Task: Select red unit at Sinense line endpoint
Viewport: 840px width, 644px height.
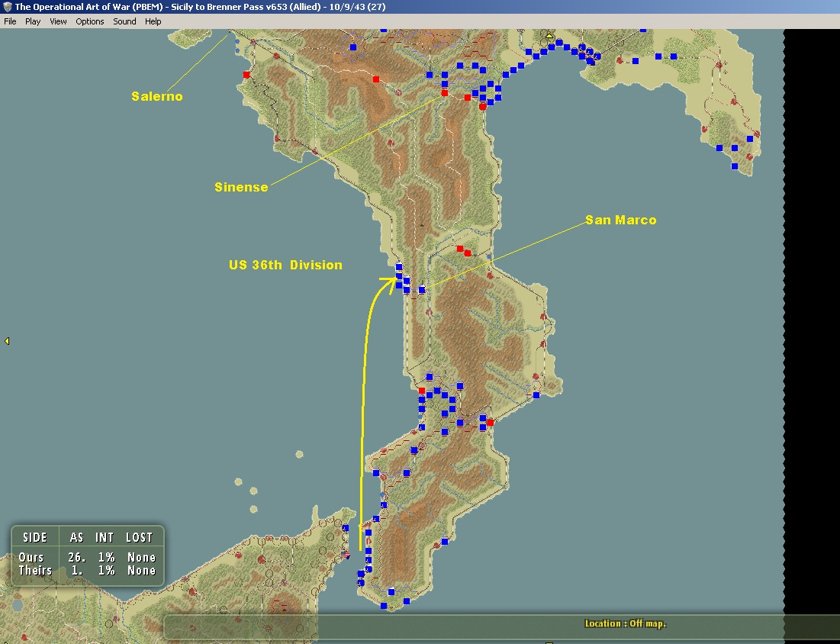Action: tap(444, 93)
